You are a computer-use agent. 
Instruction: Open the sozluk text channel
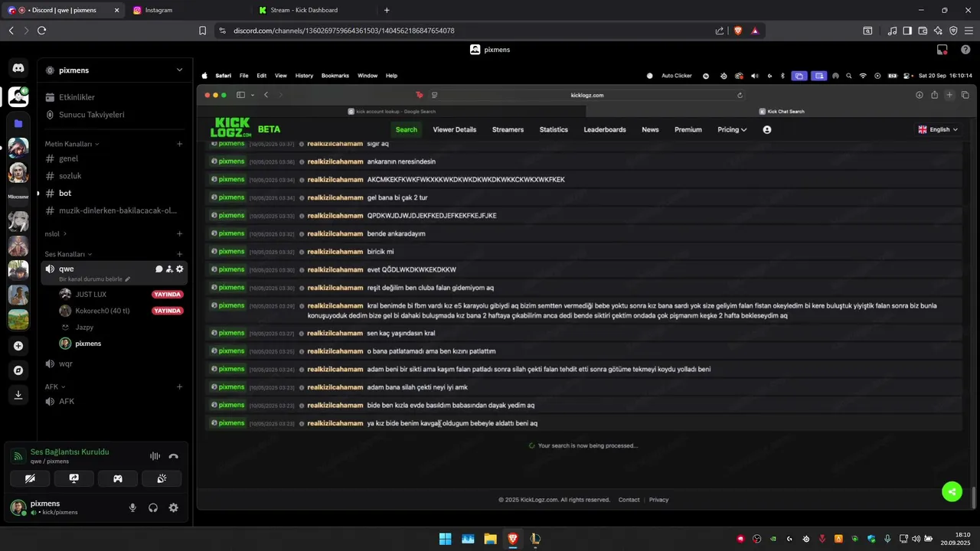[x=115, y=176]
